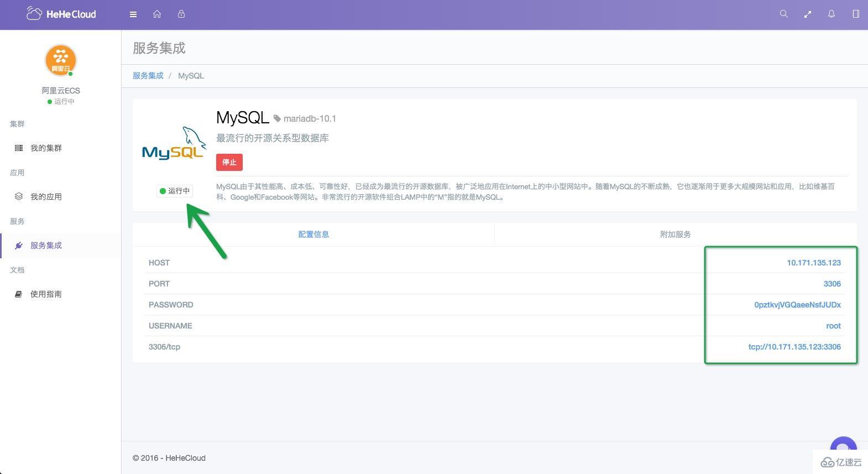Screen dimensions: 868x474
Task: Click the 3306/tcp row label
Action: (x=164, y=347)
